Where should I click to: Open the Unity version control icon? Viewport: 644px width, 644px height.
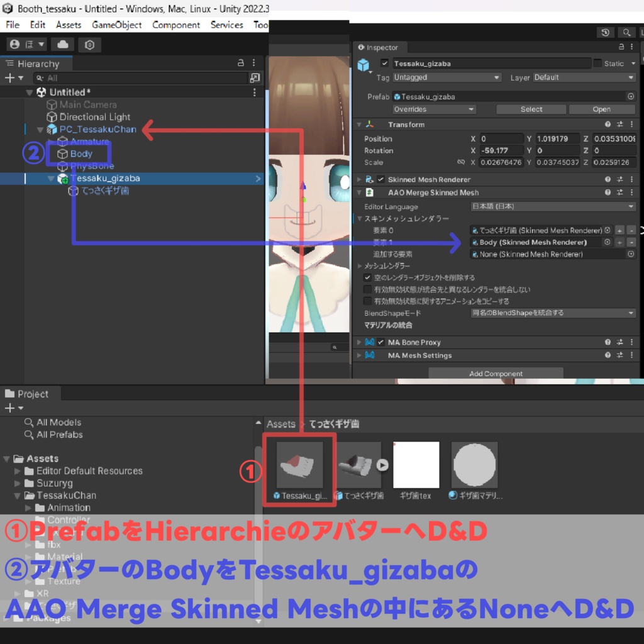(x=89, y=45)
